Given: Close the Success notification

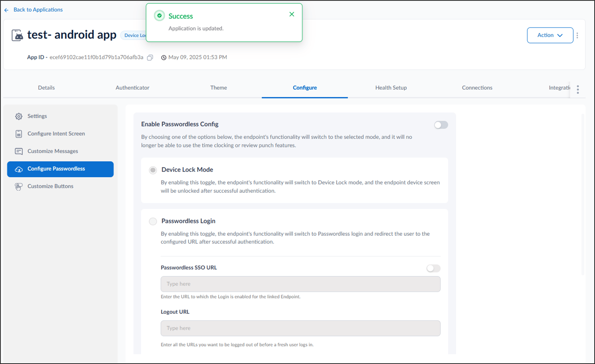Looking at the screenshot, I should point(292,14).
